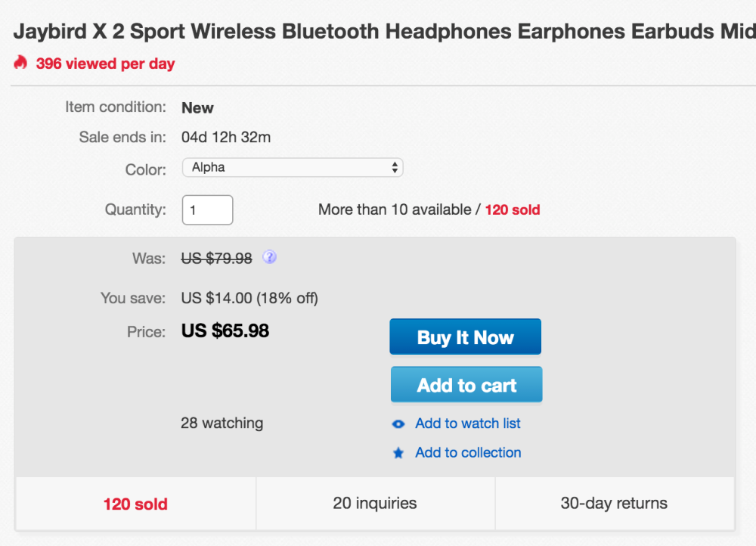Viewport: 756px width, 546px height.
Task: Select the 20 inquiries tab
Action: [x=375, y=503]
